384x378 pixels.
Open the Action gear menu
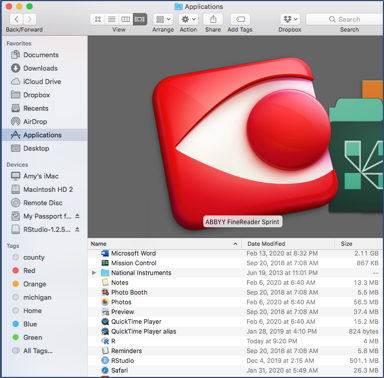[188, 19]
